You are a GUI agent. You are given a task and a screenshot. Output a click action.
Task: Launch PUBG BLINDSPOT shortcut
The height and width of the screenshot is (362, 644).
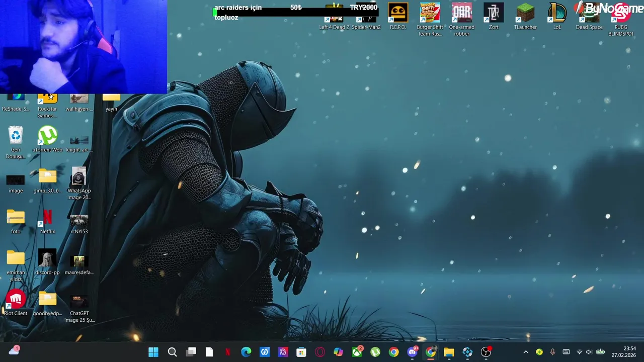pyautogui.click(x=621, y=20)
